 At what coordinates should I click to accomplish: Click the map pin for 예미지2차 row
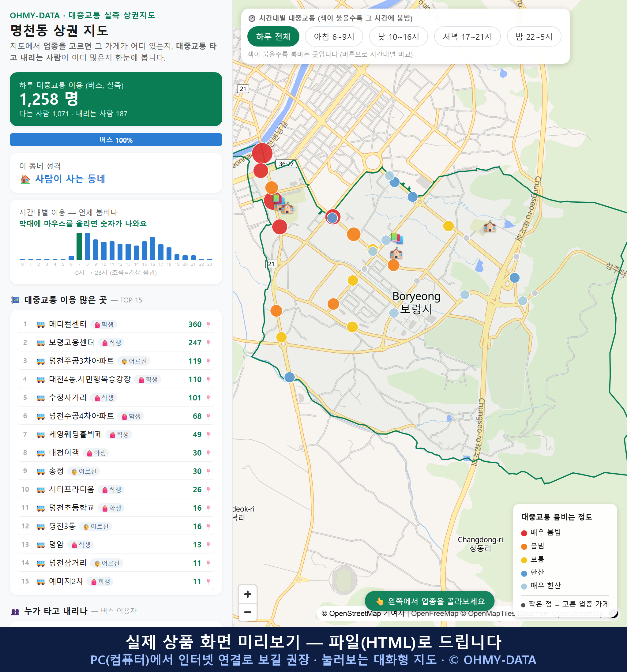click(x=208, y=581)
